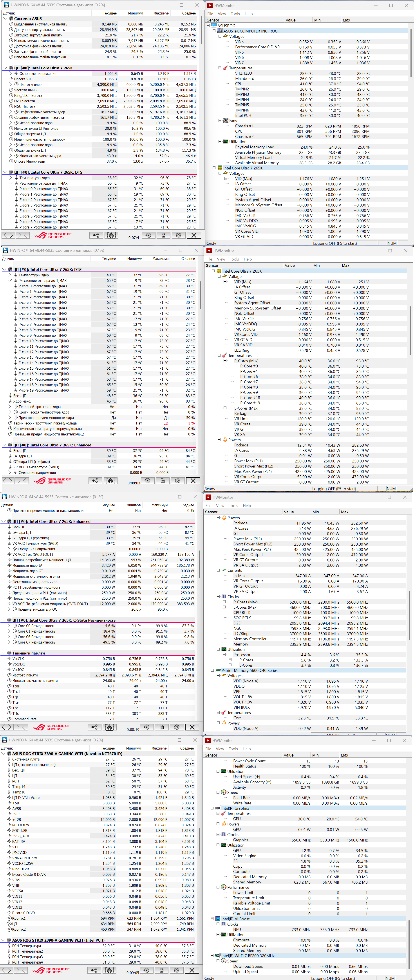
Task: Click the expand-columns arrows in HWiNFO showing 0:08:03
Action: tap(8, 480)
